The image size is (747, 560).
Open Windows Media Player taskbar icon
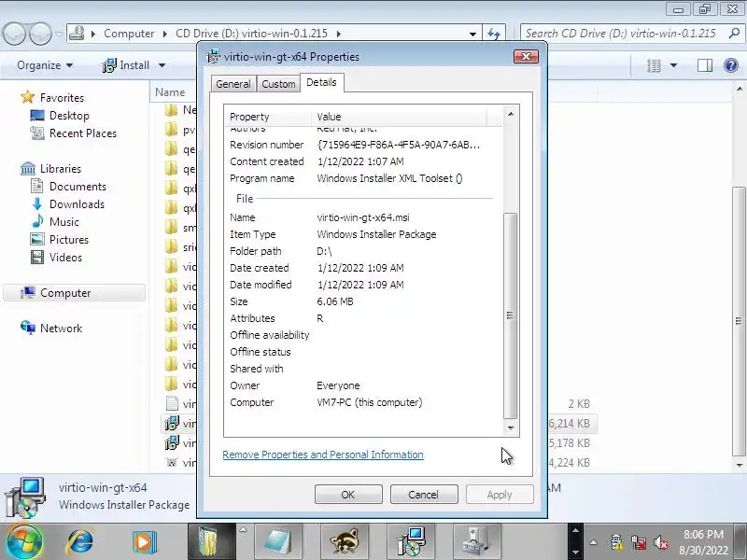point(144,542)
